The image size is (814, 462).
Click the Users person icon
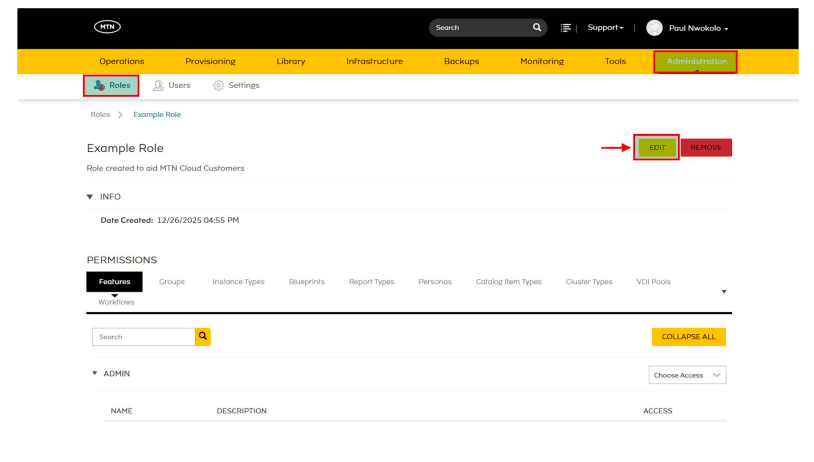coord(158,85)
